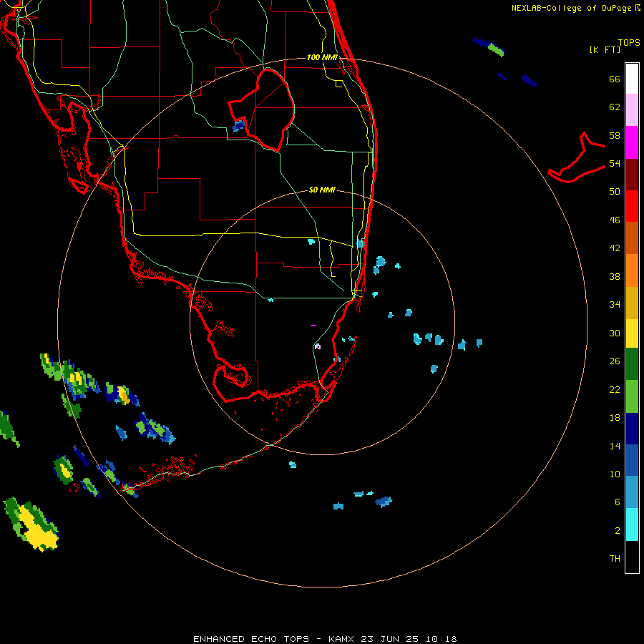
Task: Click the "50" legend value
Action: tap(615, 192)
